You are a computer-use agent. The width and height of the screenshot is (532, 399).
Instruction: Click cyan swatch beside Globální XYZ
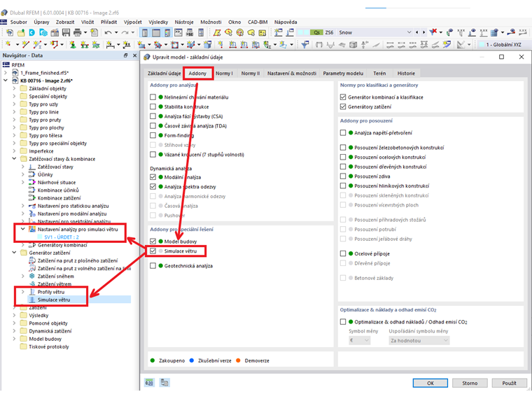tap(481, 44)
